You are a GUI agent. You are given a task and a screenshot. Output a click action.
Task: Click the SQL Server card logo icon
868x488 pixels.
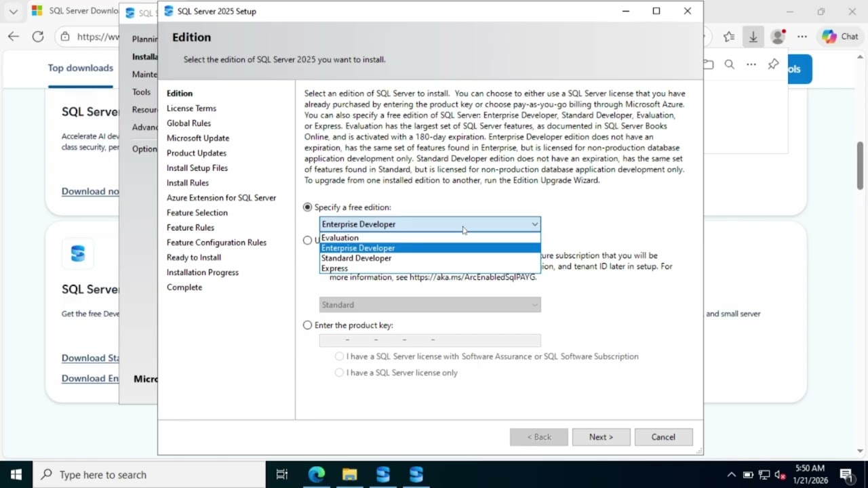point(78,253)
